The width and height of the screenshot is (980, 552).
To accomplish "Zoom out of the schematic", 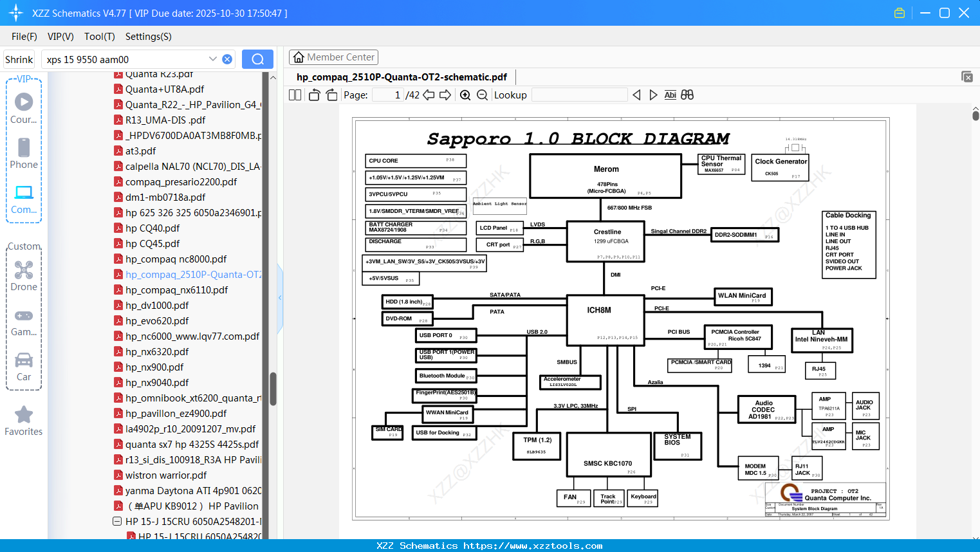I will pyautogui.click(x=482, y=95).
